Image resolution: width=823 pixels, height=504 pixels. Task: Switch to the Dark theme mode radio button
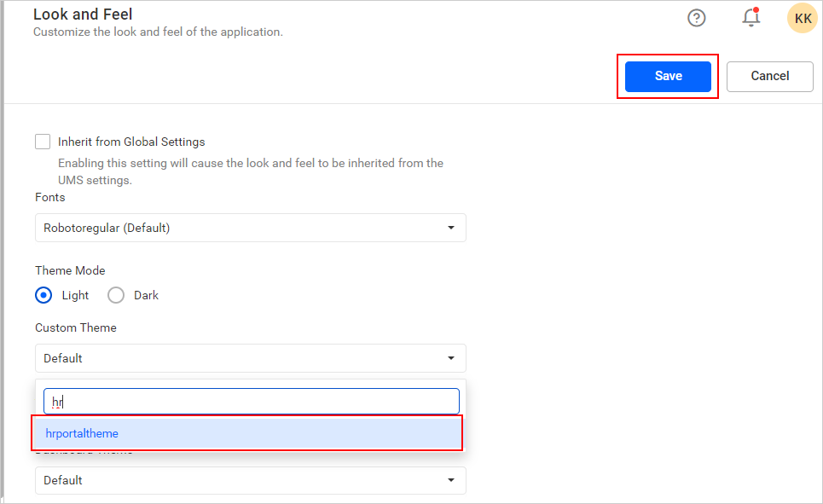click(116, 295)
